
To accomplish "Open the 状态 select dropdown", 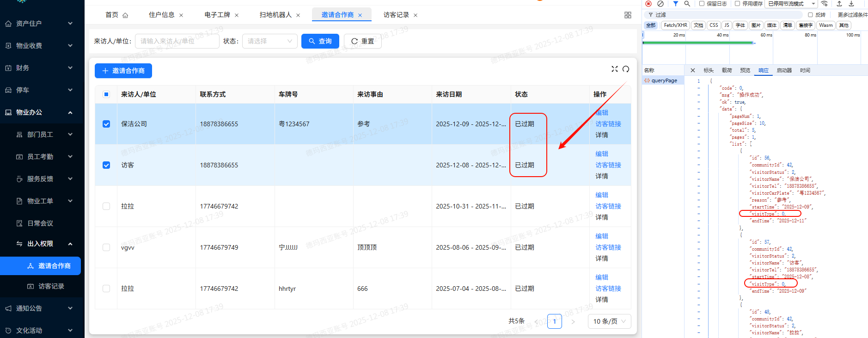I will (x=270, y=41).
